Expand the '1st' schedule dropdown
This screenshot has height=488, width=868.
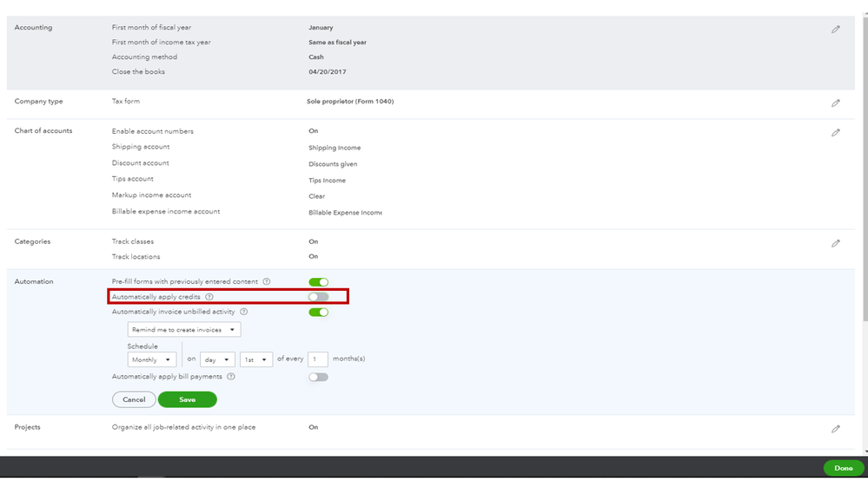pyautogui.click(x=256, y=359)
